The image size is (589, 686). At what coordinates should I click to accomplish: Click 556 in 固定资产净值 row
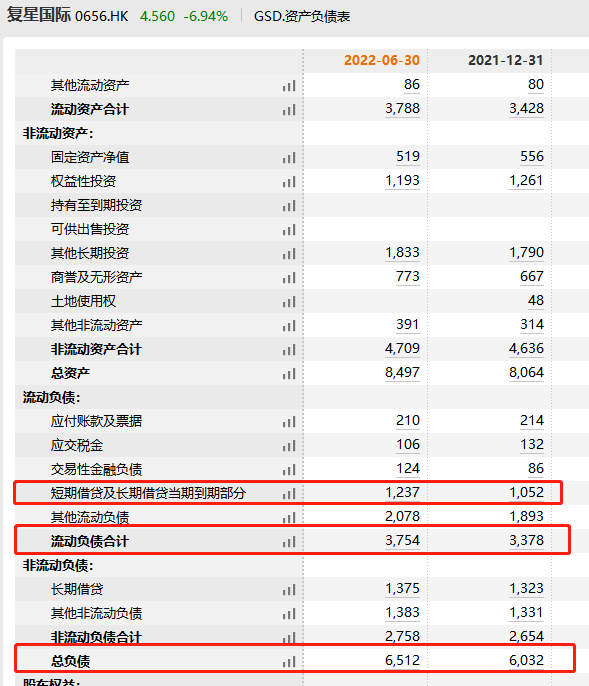point(532,157)
